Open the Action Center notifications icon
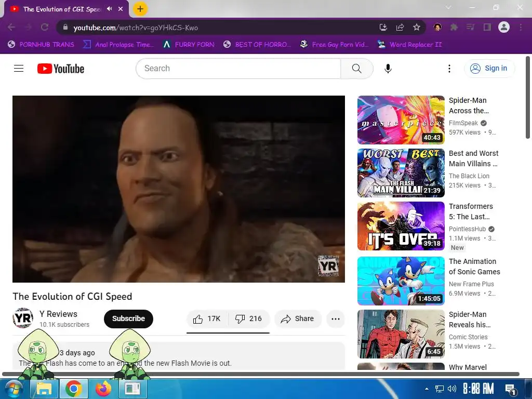The width and height of the screenshot is (532, 399). tap(511, 389)
